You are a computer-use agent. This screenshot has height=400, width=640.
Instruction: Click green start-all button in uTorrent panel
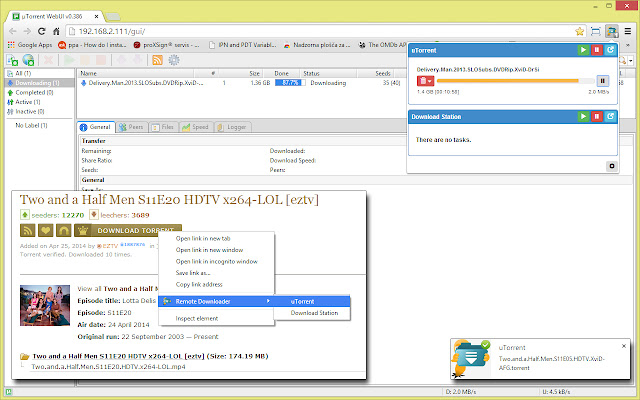583,50
